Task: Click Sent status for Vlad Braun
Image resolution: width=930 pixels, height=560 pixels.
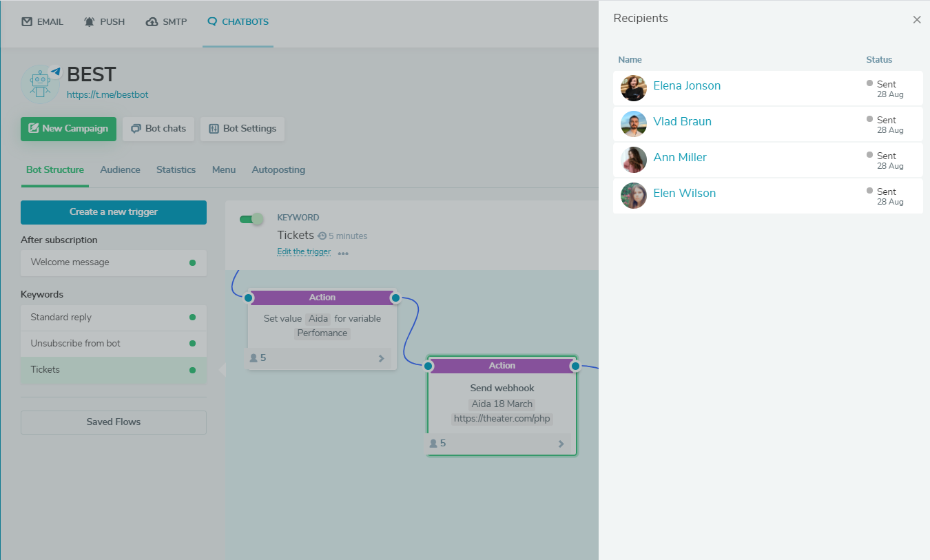Action: tap(886, 120)
